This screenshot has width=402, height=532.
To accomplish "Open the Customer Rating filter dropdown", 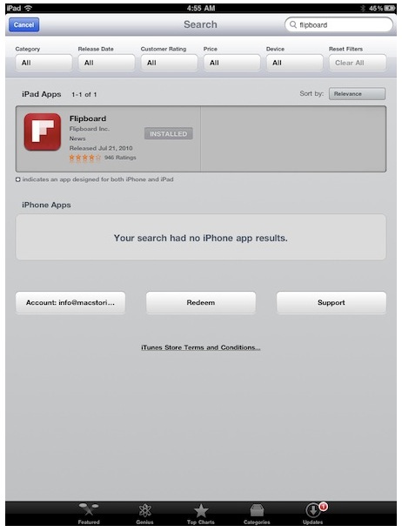I will click(x=169, y=63).
